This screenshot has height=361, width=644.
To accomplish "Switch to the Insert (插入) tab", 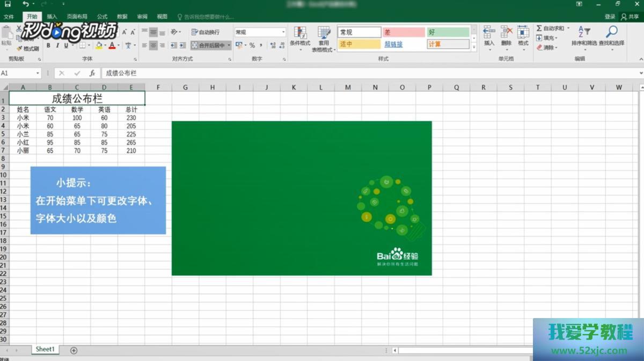I will coord(52,17).
